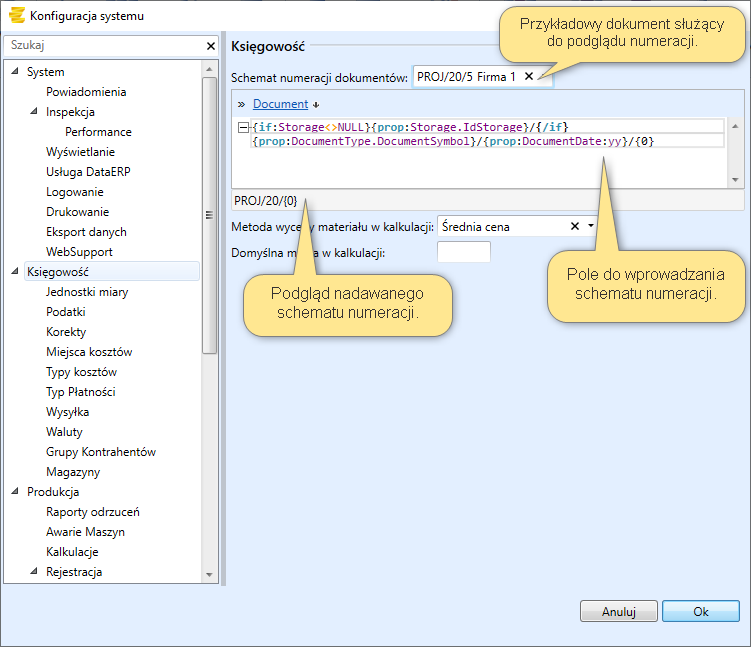Collapse the Inspekcja tree node
The height and width of the screenshot is (647, 751).
coord(34,112)
